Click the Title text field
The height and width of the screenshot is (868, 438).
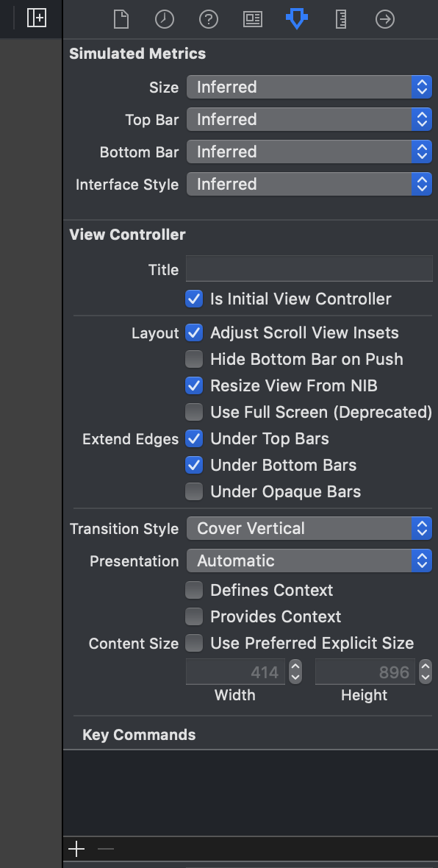(309, 269)
